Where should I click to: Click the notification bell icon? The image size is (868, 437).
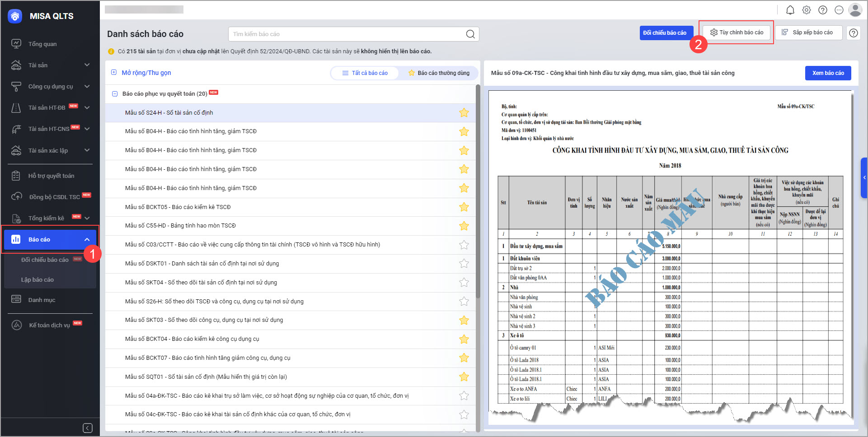tap(790, 10)
